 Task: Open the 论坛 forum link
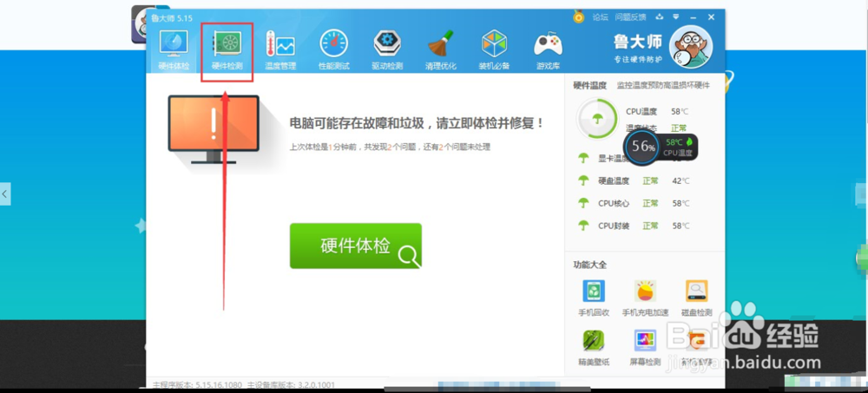pyautogui.click(x=600, y=17)
